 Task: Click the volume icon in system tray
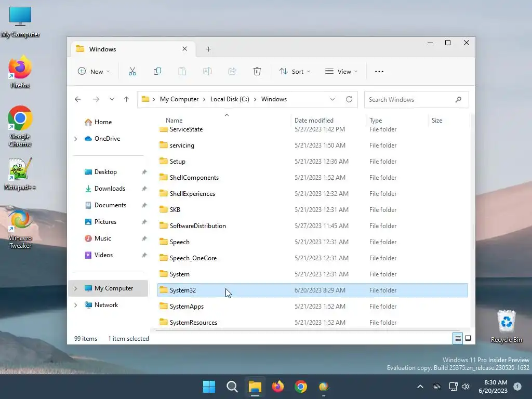pyautogui.click(x=465, y=387)
